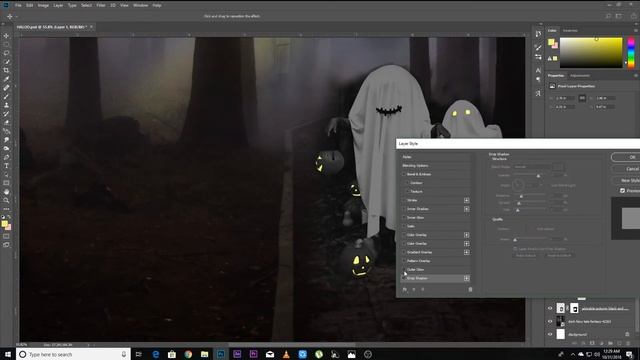Switch to the Swatches tab
Image resolution: width=640 pixels, height=360 pixels.
point(570,31)
